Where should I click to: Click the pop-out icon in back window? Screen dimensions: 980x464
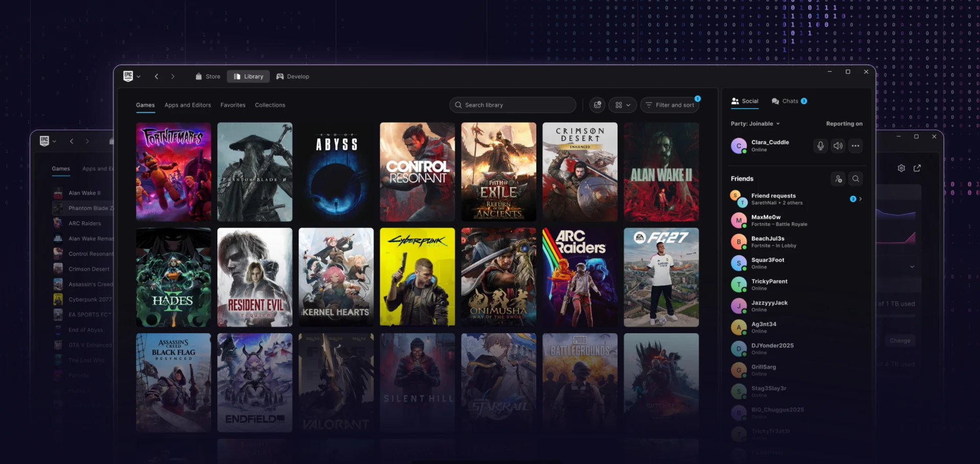(917, 168)
